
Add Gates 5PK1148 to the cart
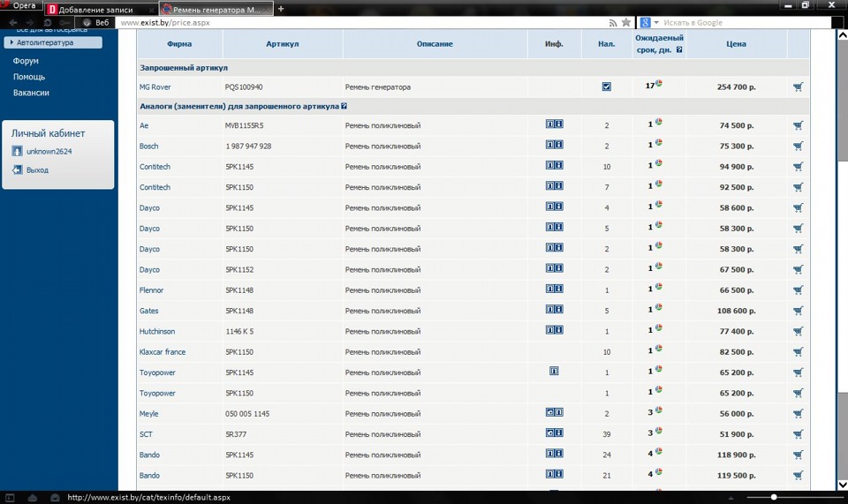(x=799, y=311)
